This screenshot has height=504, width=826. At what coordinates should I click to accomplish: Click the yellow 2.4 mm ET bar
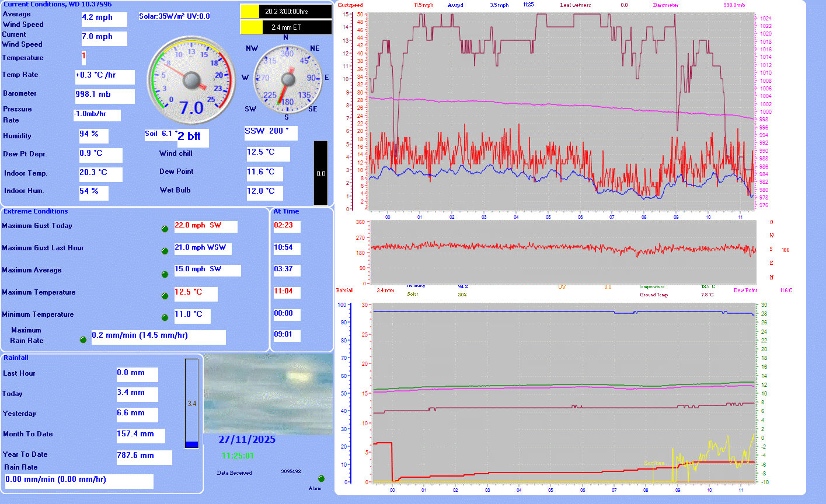(251, 27)
